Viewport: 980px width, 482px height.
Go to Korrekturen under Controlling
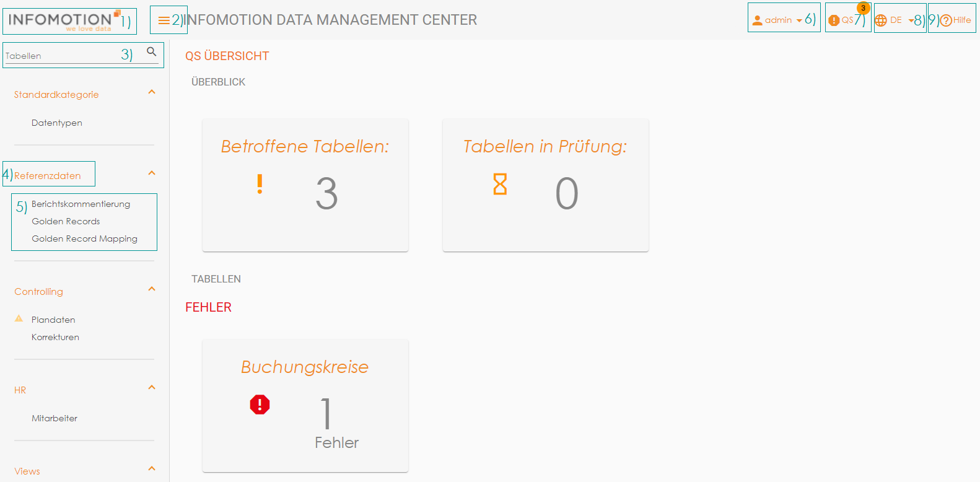(55, 337)
